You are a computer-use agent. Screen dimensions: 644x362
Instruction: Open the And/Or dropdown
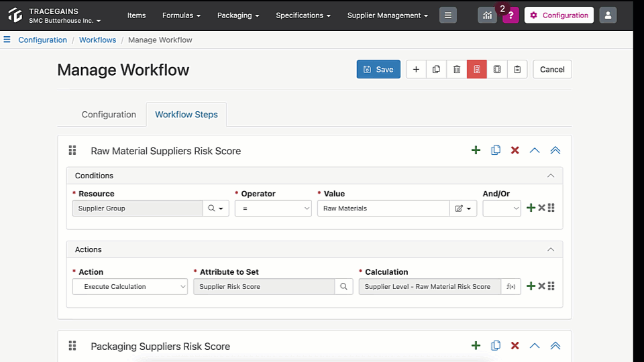coord(502,208)
